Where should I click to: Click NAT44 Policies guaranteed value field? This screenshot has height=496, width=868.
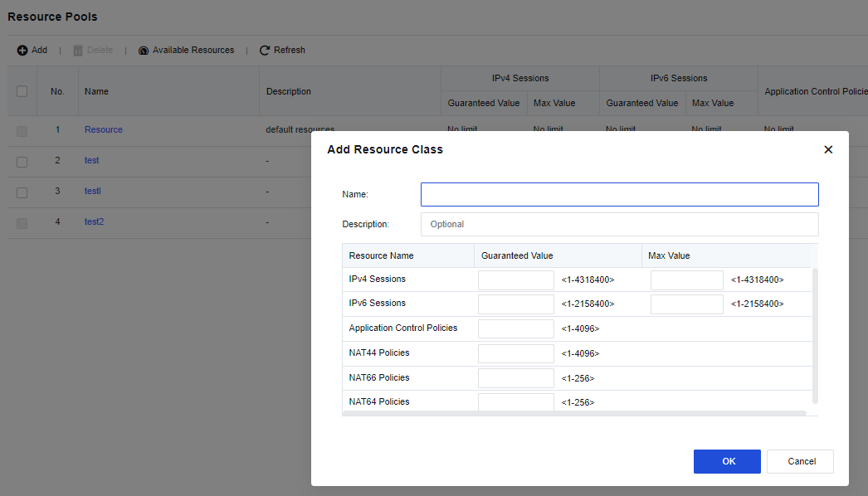click(x=515, y=353)
